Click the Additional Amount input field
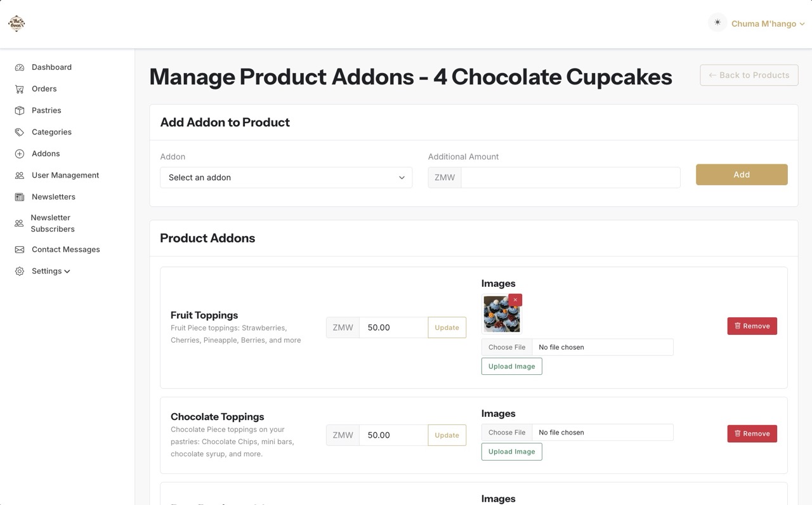This screenshot has height=505, width=812. tap(570, 178)
